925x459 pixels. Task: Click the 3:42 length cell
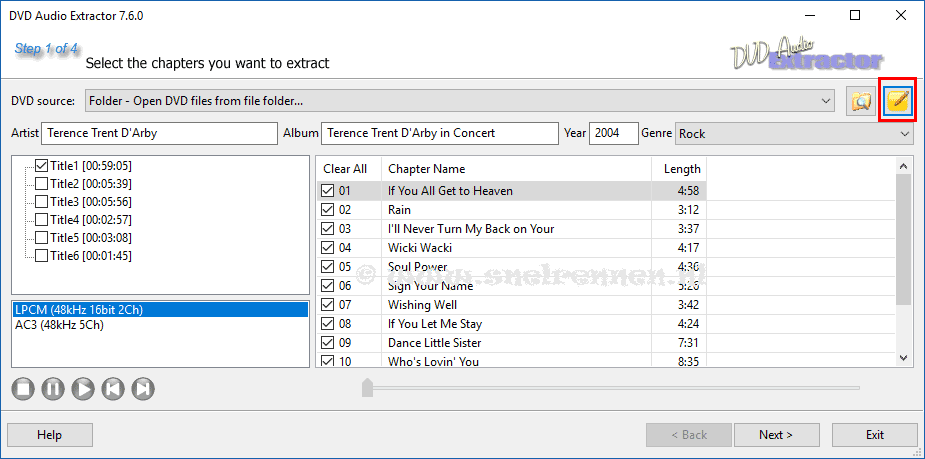(x=679, y=305)
